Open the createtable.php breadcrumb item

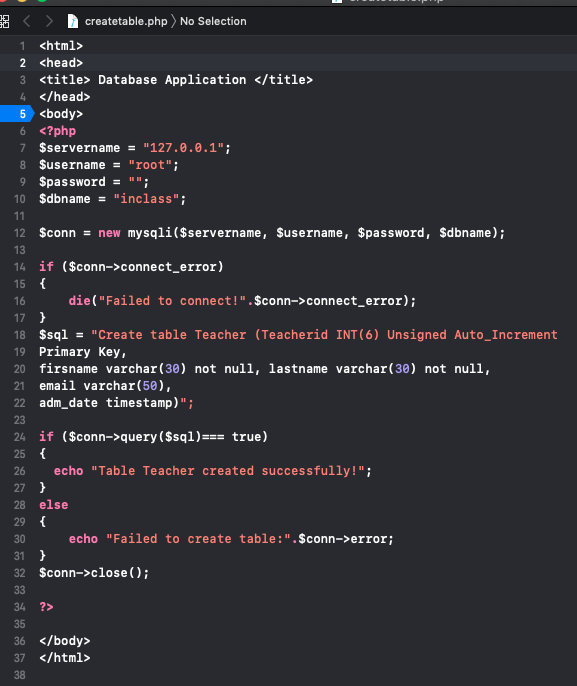[x=126, y=21]
